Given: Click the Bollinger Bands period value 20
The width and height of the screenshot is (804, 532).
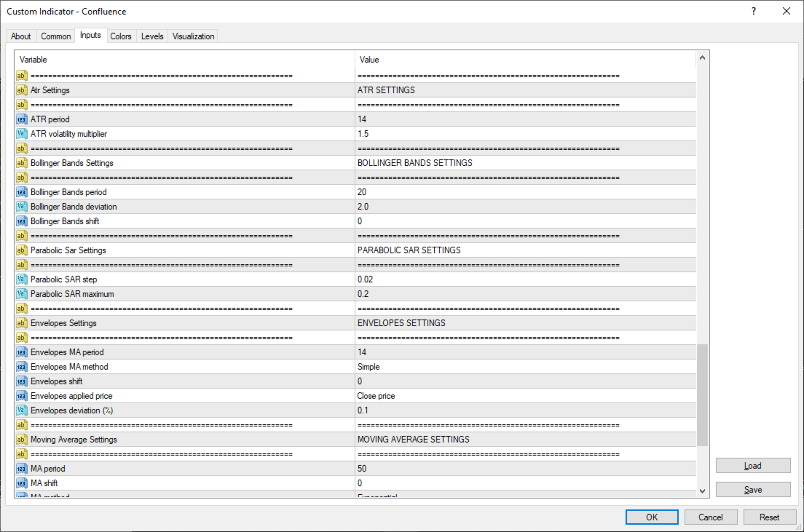Looking at the screenshot, I should click(x=362, y=192).
